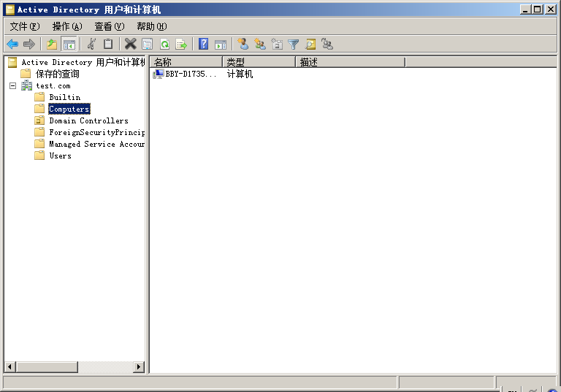
Task: Delete selected object with X icon
Action: [131, 44]
